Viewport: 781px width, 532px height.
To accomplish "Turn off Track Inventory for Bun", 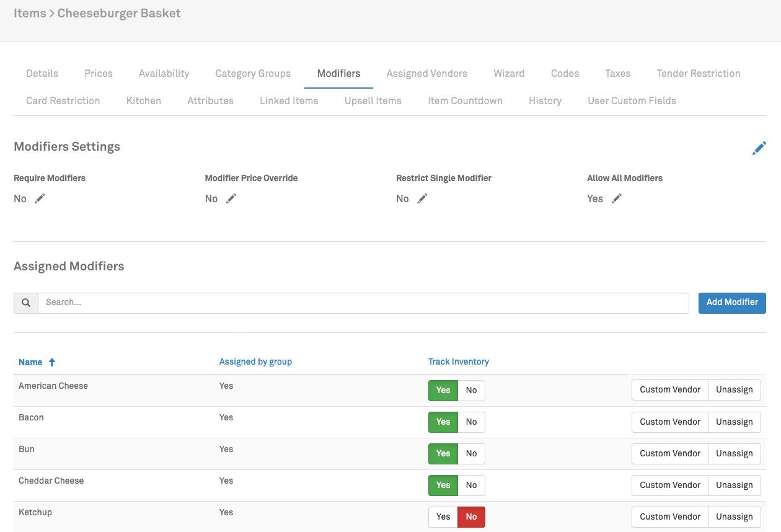I will pyautogui.click(x=471, y=453).
